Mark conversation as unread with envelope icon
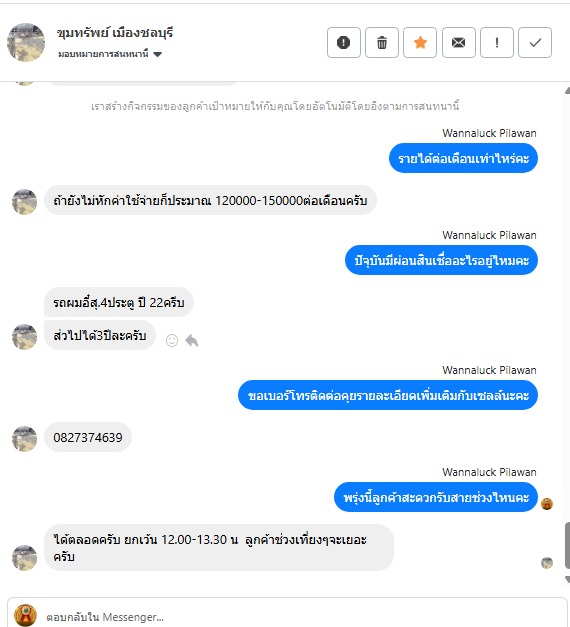This screenshot has height=627, width=570. 458,42
